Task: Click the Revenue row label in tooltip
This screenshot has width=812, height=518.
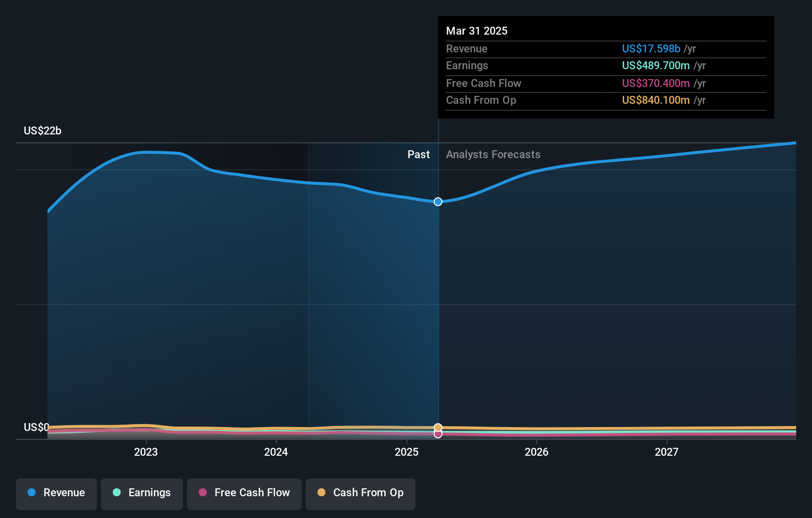Action: [467, 48]
